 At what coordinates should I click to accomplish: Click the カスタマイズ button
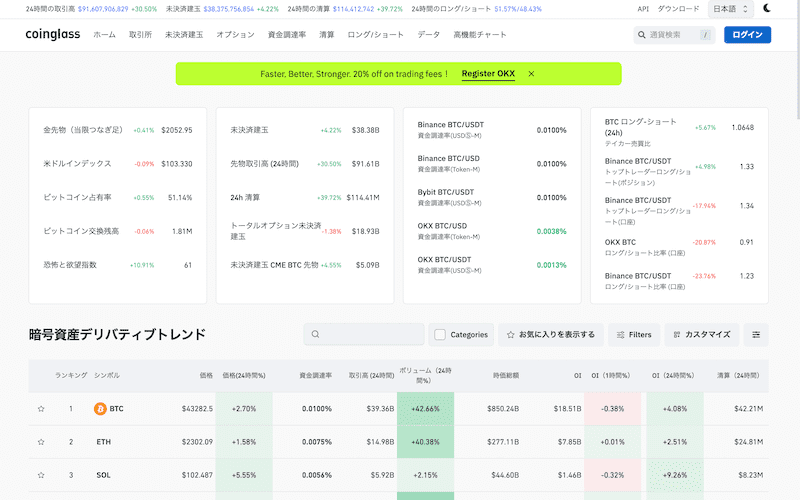pyautogui.click(x=702, y=335)
